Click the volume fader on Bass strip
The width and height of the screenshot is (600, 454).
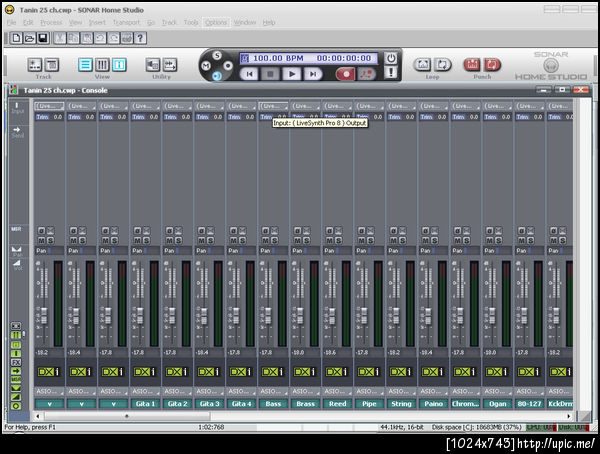click(268, 315)
